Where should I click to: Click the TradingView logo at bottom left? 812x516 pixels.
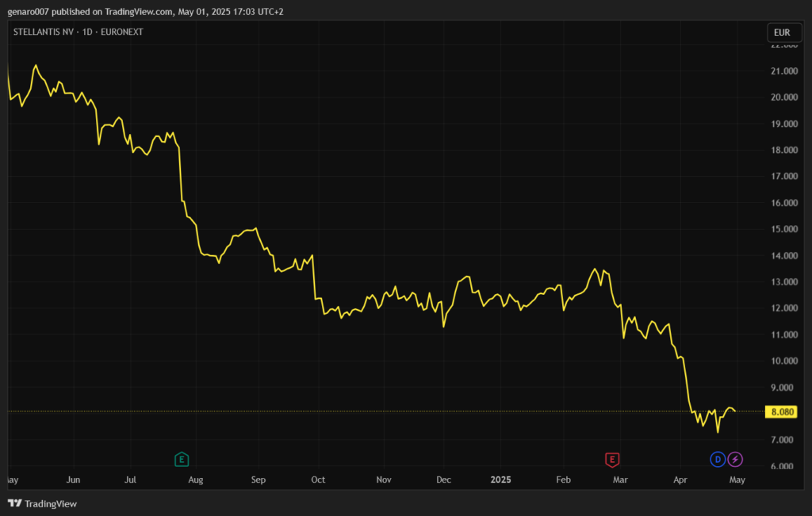pos(43,503)
